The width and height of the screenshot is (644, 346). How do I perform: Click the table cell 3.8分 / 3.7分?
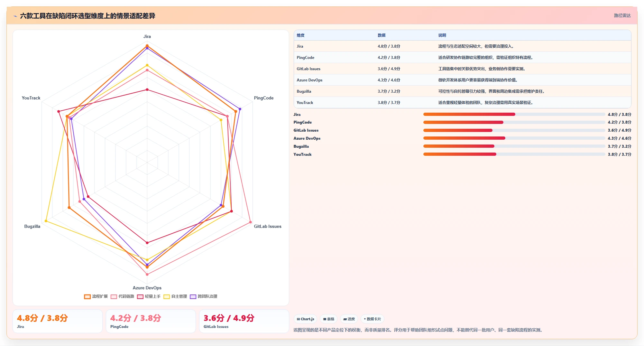coord(389,103)
